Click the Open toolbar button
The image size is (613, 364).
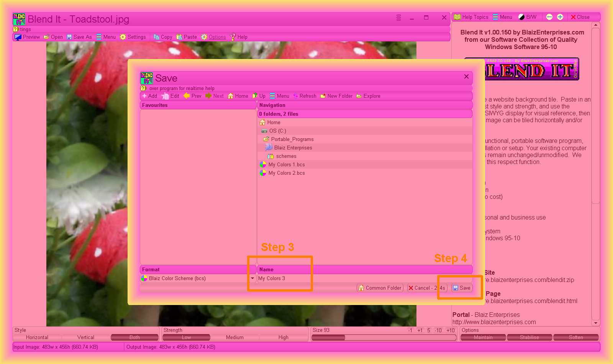(x=53, y=37)
